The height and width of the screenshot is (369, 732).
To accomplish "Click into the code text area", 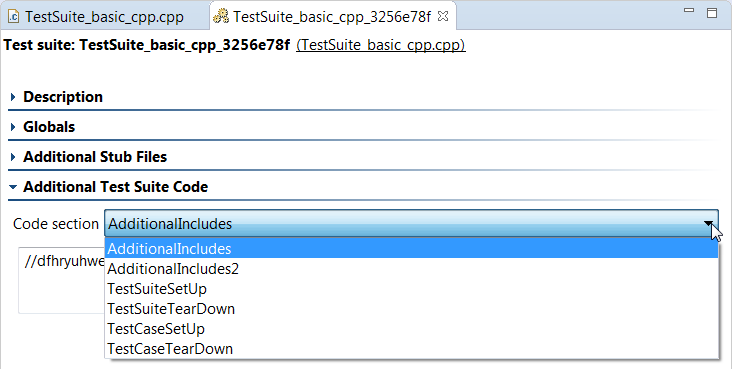I will coord(61,280).
